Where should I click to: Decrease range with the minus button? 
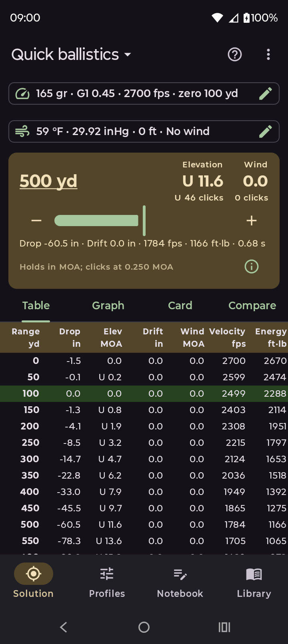[x=36, y=221]
